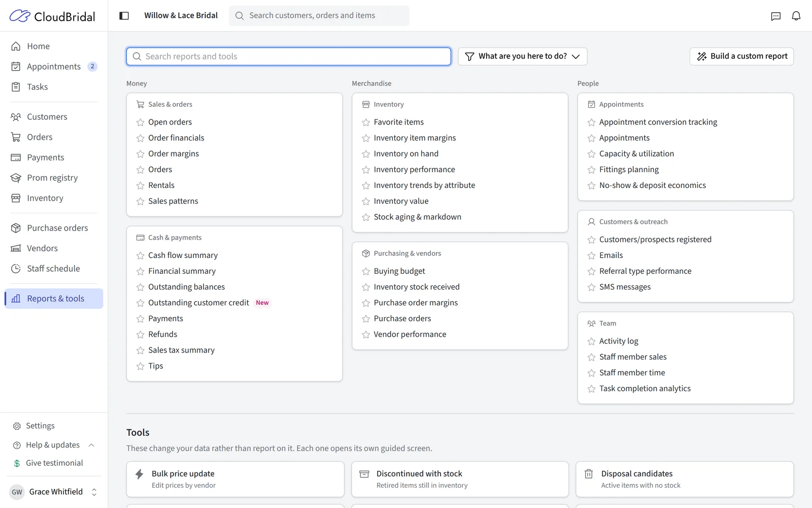The width and height of the screenshot is (812, 508).
Task: Star the Inventory on hand report
Action: 366,154
